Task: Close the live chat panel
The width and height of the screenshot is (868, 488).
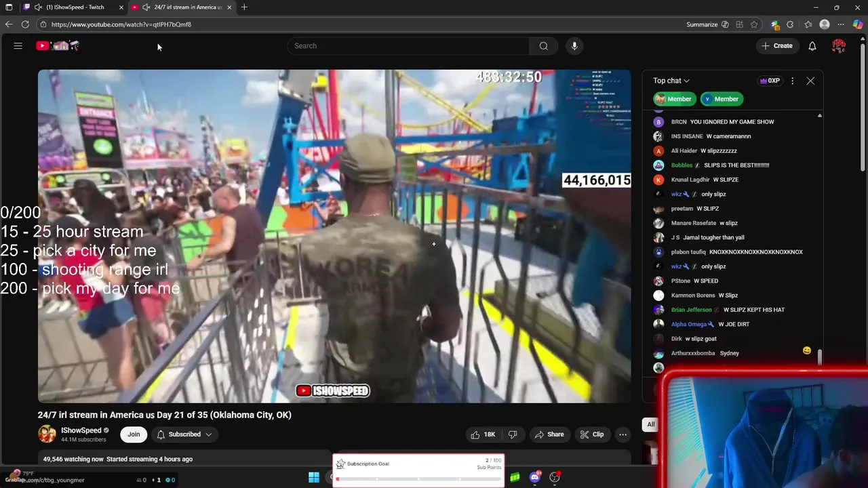Action: click(810, 81)
